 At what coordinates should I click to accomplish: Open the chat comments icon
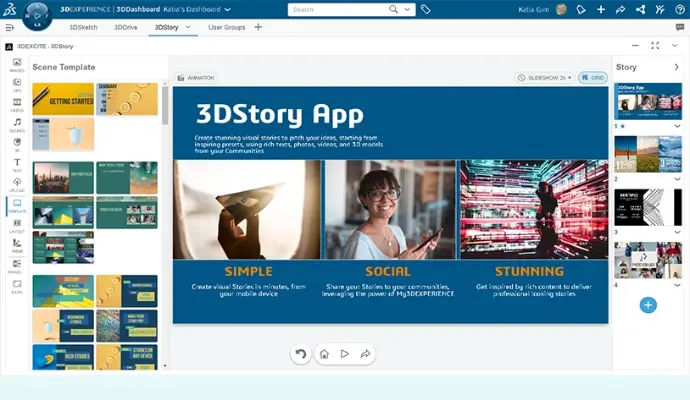click(680, 27)
